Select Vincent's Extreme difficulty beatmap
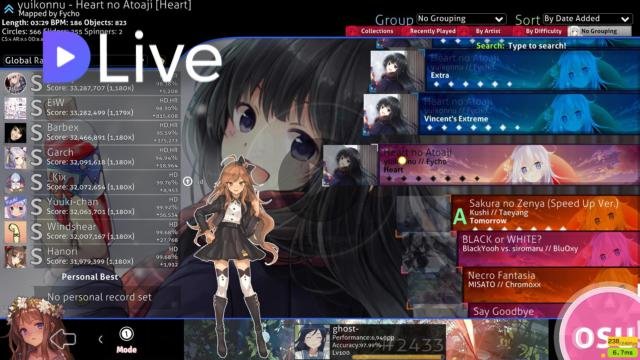This screenshot has height=360, width=640. (529, 113)
